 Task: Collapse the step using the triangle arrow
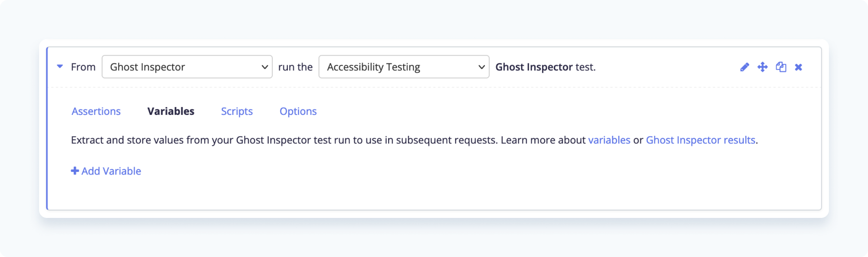pyautogui.click(x=60, y=66)
